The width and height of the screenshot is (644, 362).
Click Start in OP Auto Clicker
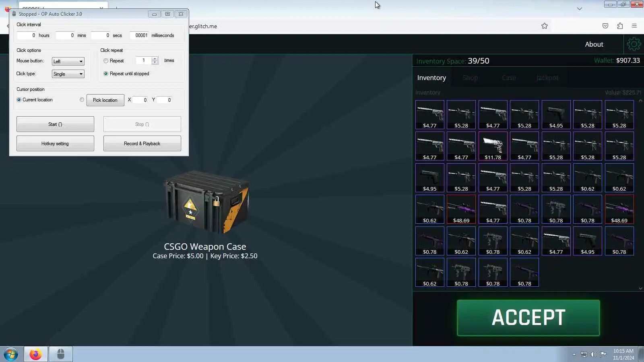point(55,124)
